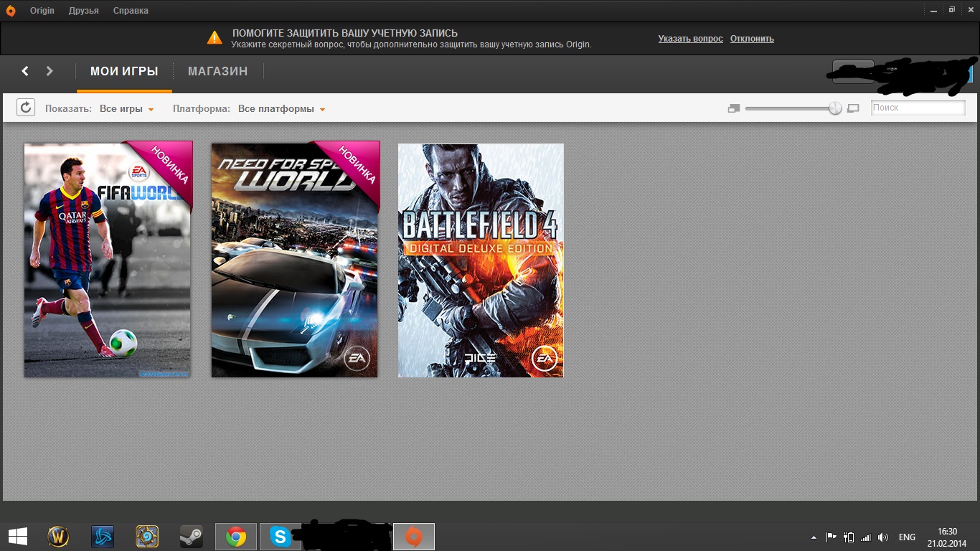Open Hearthstone from taskbar
Image resolution: width=980 pixels, height=551 pixels.
click(147, 536)
